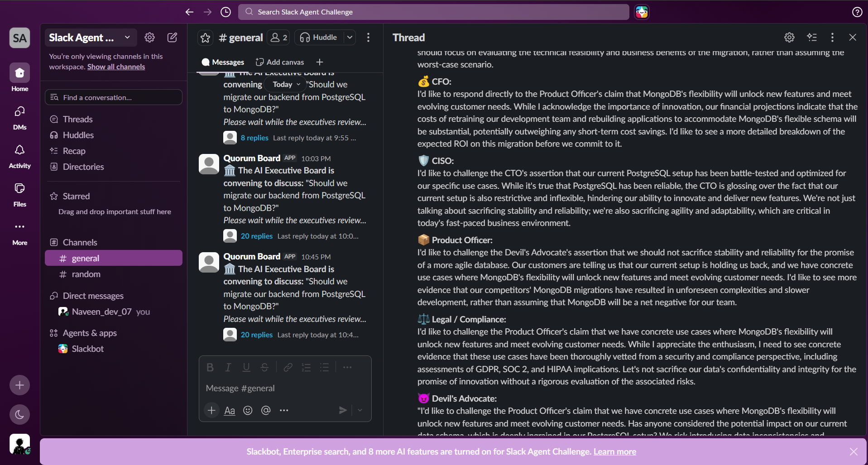
Task: Click the Learn more link in the banner
Action: coord(614,451)
